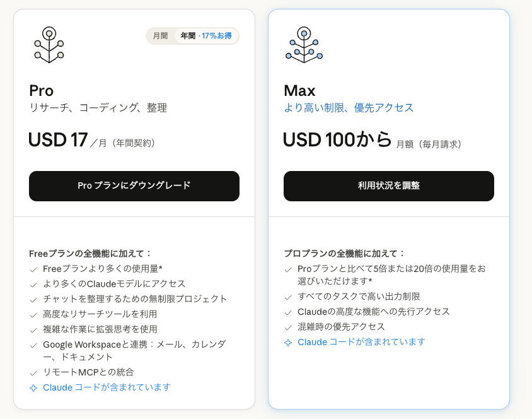Open Claude コードが含まれています link in Pro card
The height and width of the screenshot is (419, 532).
[x=107, y=387]
